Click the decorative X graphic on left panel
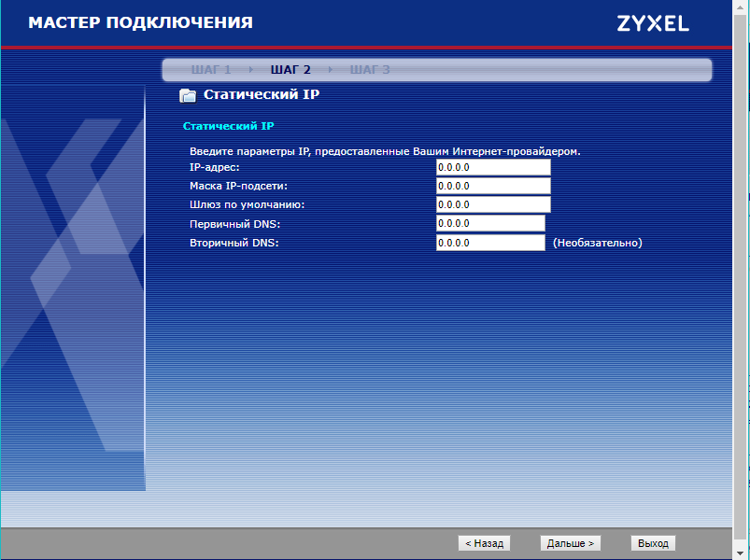Viewport: 750px width, 560px height. (x=73, y=243)
